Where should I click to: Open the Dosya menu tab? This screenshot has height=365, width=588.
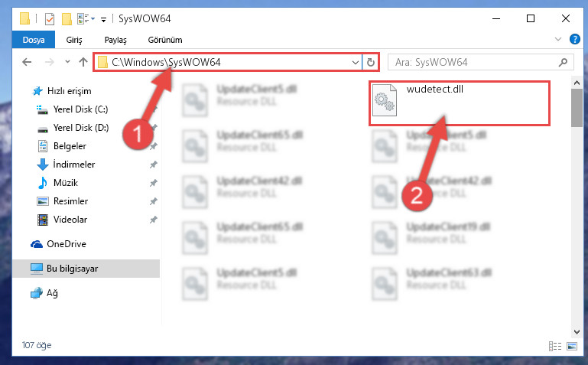coord(34,40)
